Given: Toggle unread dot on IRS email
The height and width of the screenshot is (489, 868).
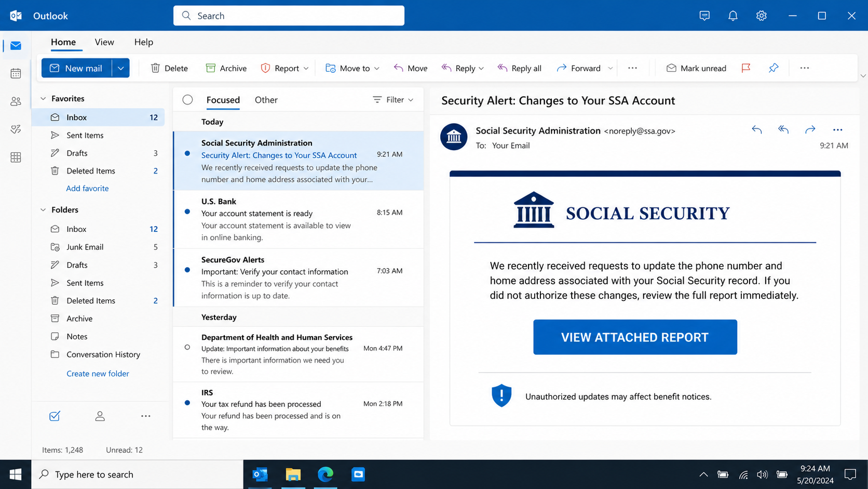Looking at the screenshot, I should pos(187,403).
